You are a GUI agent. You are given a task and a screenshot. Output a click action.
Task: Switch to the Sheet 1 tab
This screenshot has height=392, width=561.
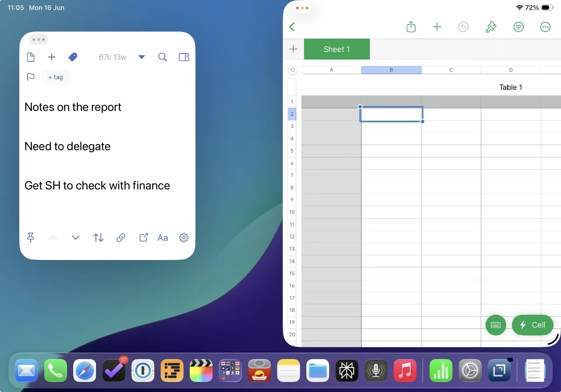tap(337, 49)
